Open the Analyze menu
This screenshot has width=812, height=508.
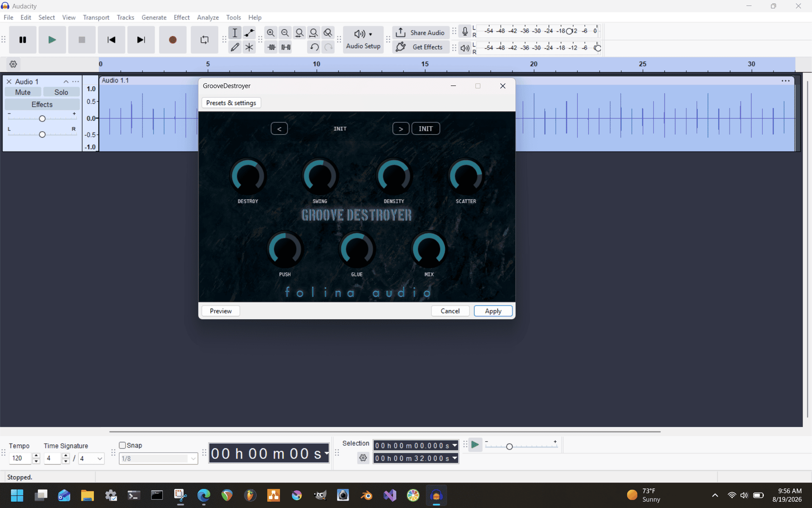click(x=208, y=17)
